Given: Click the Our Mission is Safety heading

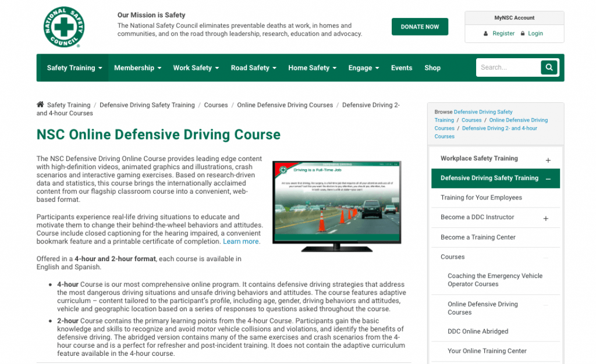Looking at the screenshot, I should pyautogui.click(x=151, y=15).
